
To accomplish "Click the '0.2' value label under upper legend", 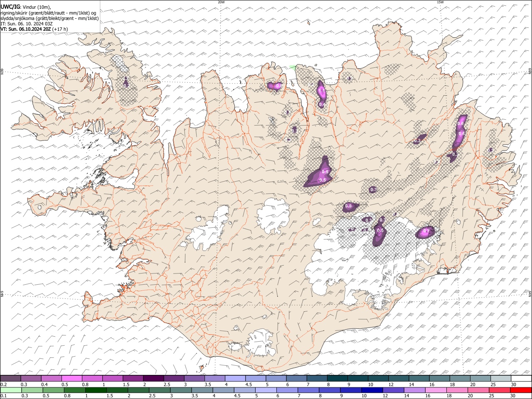I will click(x=3, y=384).
